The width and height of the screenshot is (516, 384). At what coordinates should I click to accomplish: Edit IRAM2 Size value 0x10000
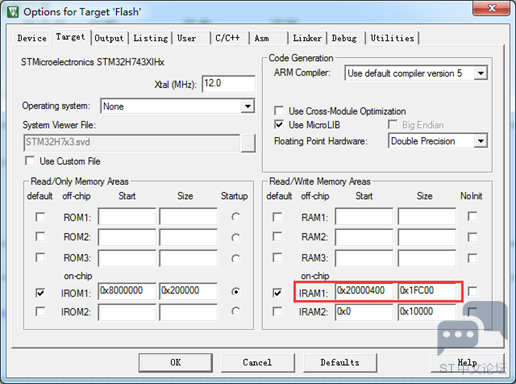click(x=427, y=312)
